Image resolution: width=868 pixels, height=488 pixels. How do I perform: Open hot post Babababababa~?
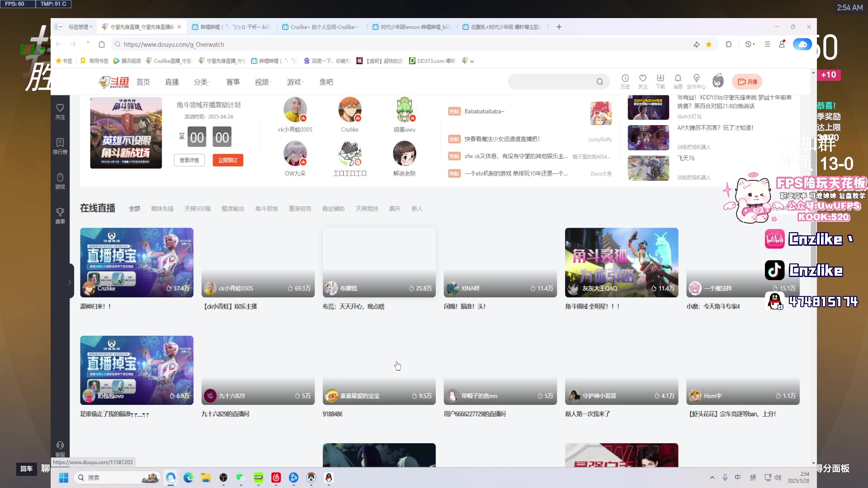pyautogui.click(x=484, y=111)
